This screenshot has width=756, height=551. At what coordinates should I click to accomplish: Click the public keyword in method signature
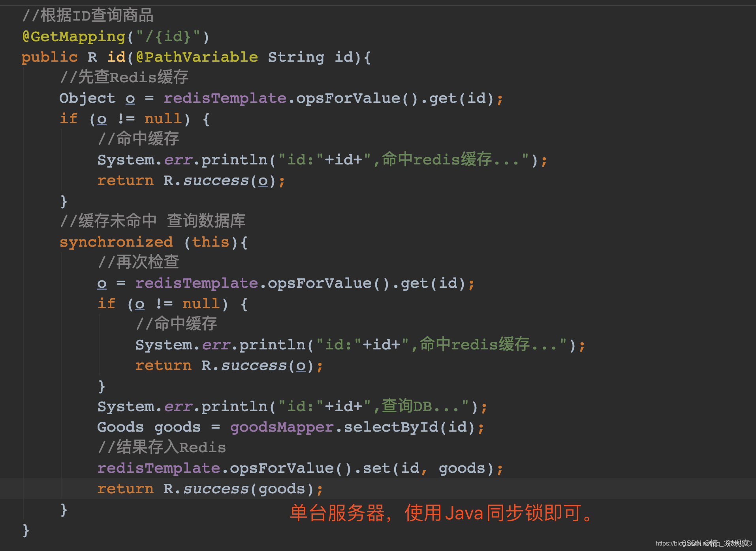tap(50, 57)
